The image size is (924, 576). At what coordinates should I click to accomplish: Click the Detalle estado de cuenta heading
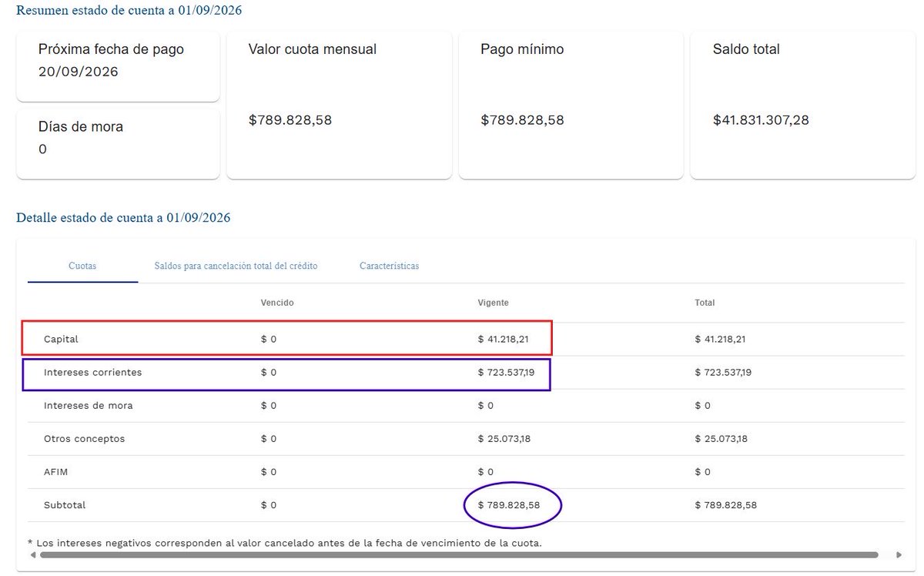point(123,218)
